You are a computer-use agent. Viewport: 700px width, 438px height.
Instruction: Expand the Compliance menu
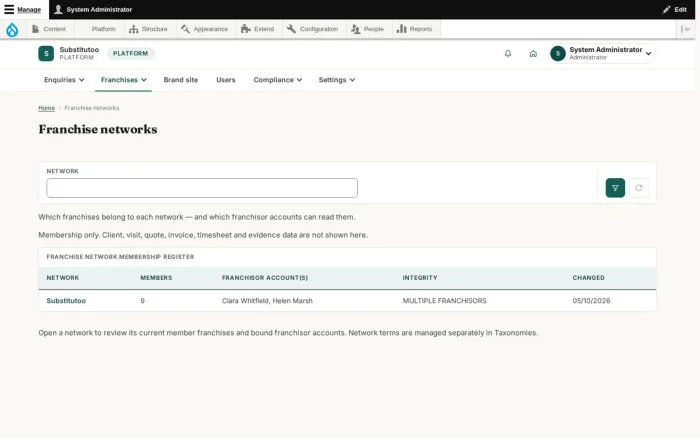coord(278,80)
